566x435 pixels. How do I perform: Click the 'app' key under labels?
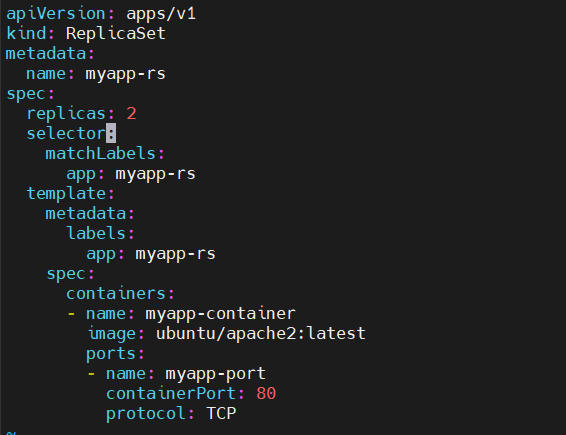(101, 254)
